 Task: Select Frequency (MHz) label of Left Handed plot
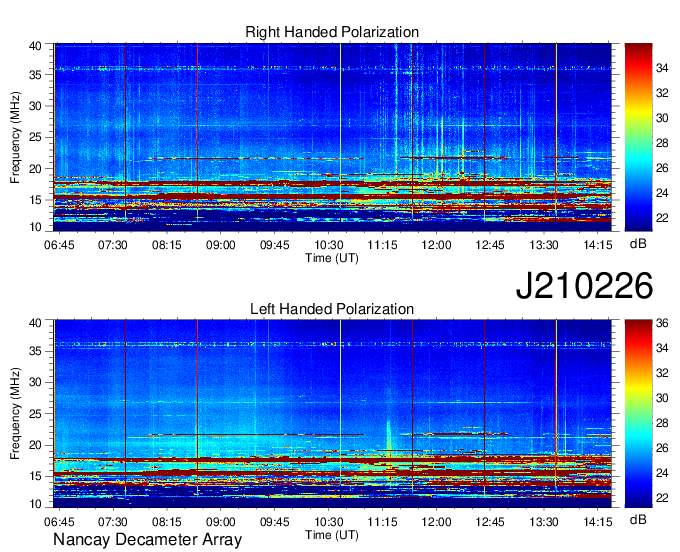(15, 414)
